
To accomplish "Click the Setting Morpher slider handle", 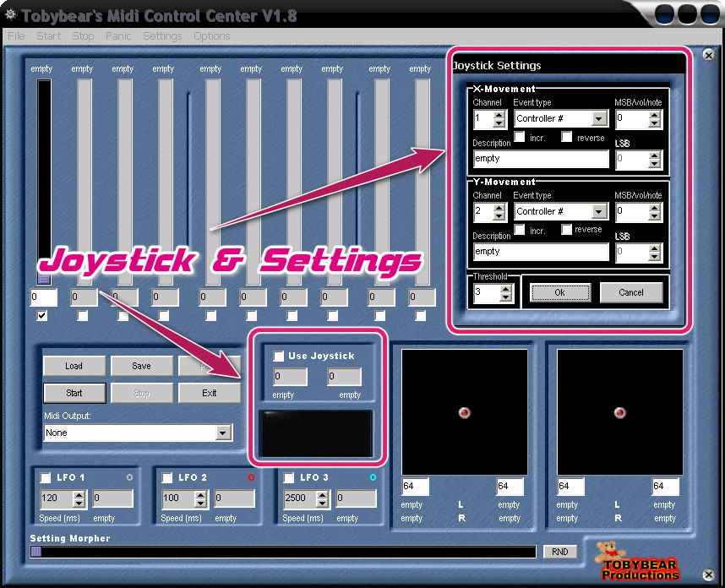I will pyautogui.click(x=36, y=552).
